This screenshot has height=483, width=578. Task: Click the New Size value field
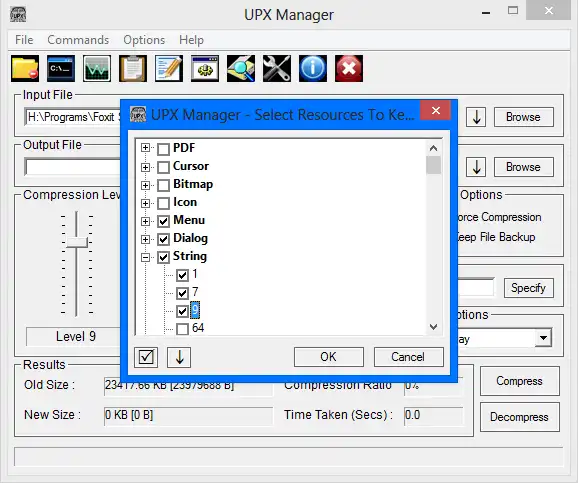(188, 416)
